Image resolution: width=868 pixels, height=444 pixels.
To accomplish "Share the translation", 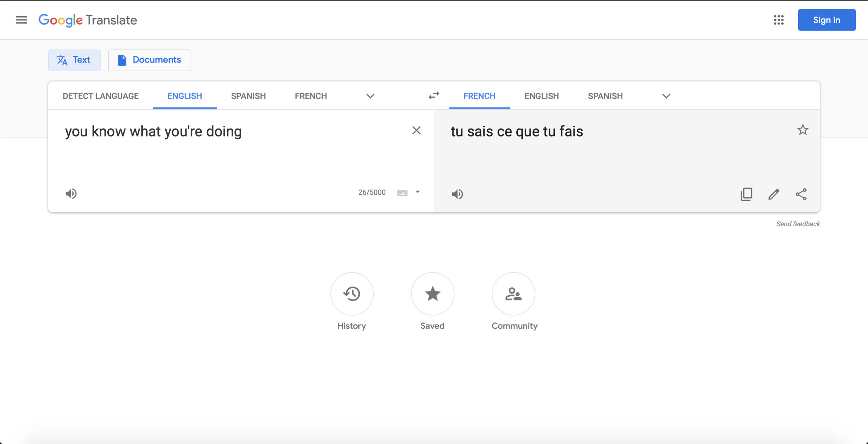I will coord(801,194).
